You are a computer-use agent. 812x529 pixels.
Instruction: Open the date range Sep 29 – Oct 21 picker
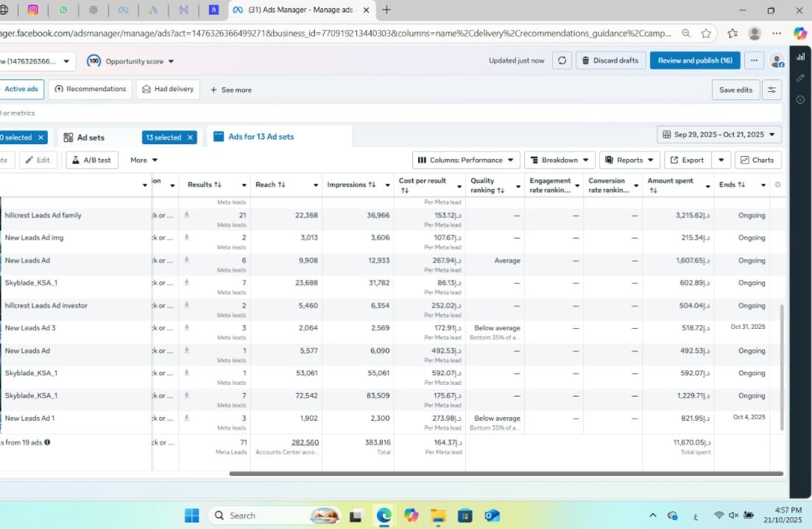click(719, 135)
